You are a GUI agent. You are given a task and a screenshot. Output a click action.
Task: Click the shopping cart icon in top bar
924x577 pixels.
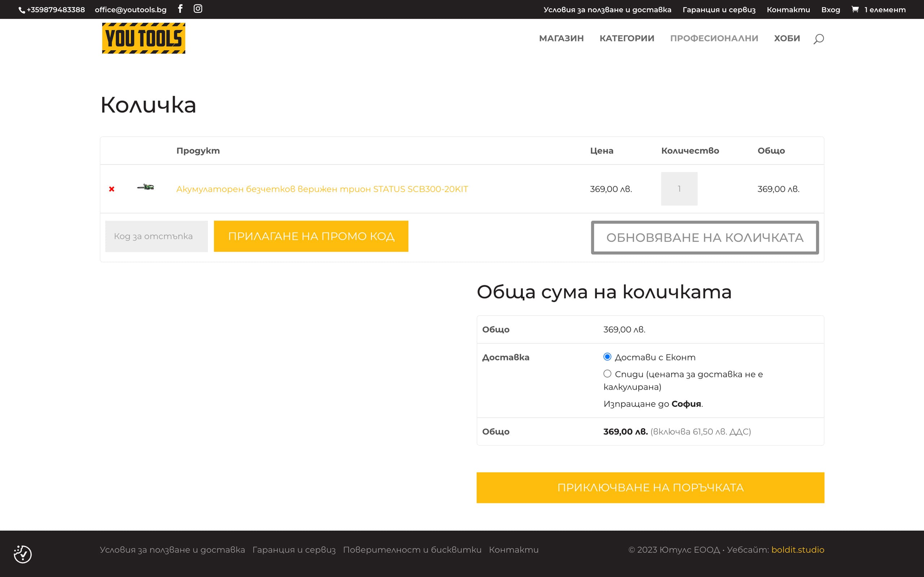(x=855, y=9)
